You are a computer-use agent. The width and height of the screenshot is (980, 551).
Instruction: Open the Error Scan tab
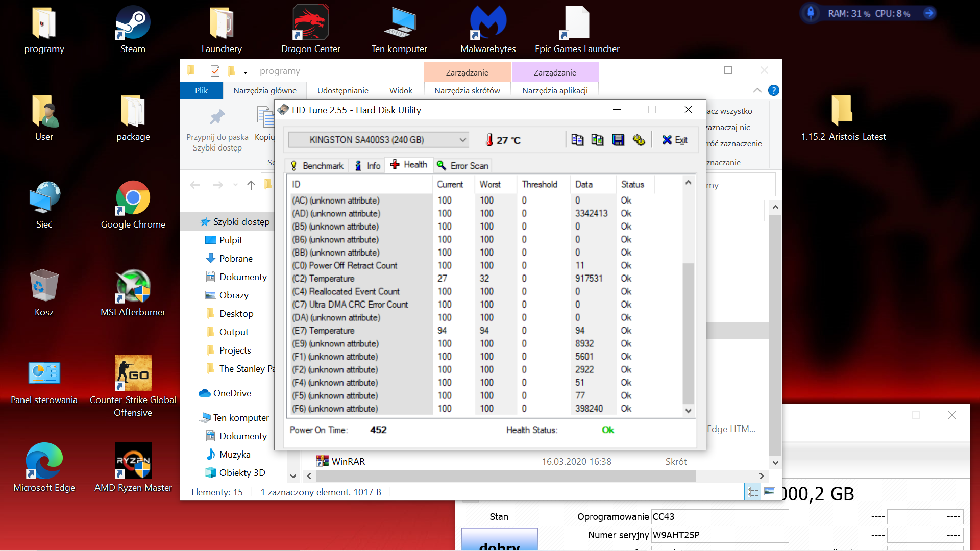tap(463, 166)
